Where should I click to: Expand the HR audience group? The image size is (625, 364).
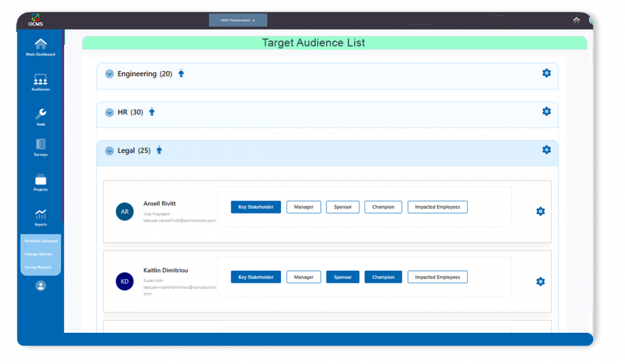(109, 112)
